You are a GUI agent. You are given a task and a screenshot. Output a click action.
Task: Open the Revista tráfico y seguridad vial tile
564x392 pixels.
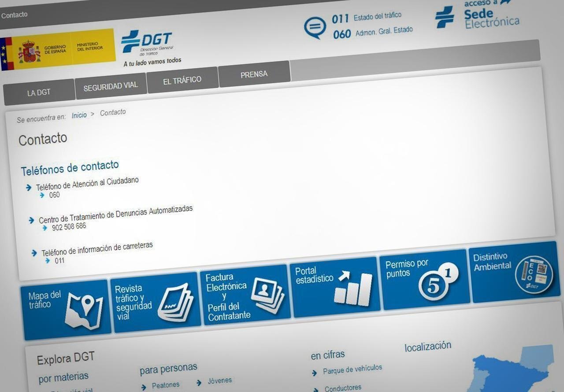[x=156, y=302]
